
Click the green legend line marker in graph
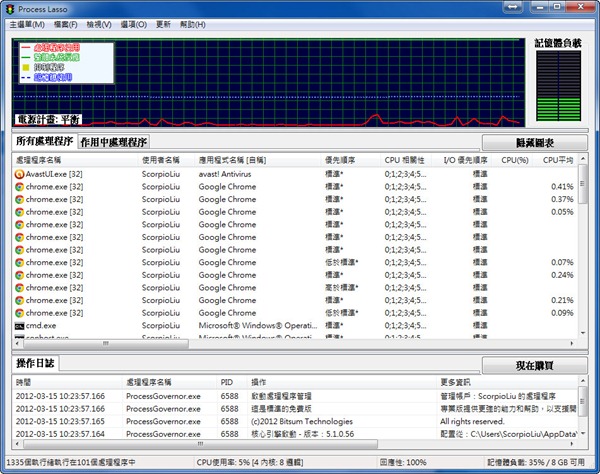tap(23, 57)
